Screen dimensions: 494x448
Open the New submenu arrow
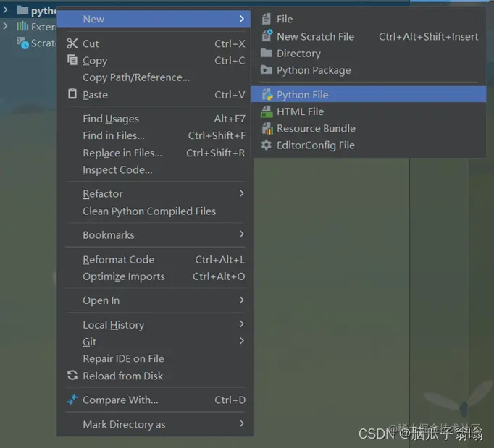242,19
